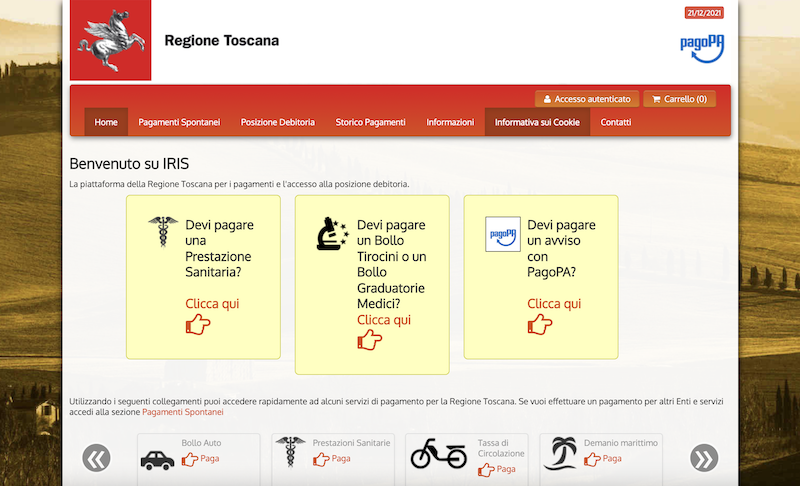
Task: Follow the Pagamenti Spontanei text link
Action: tap(183, 412)
